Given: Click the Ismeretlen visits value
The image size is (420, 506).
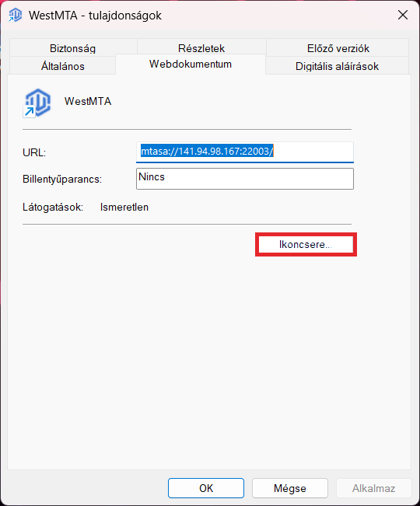Looking at the screenshot, I should point(124,207).
